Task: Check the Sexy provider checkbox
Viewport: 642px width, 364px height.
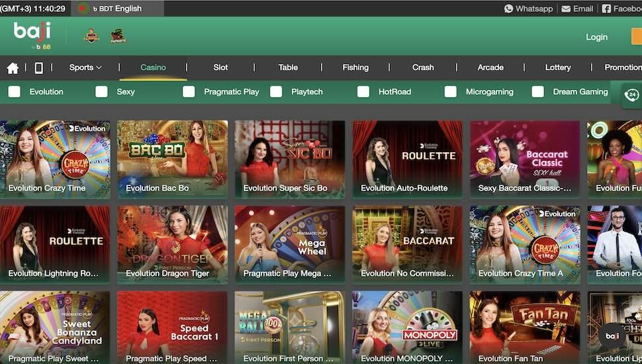Action: (101, 92)
